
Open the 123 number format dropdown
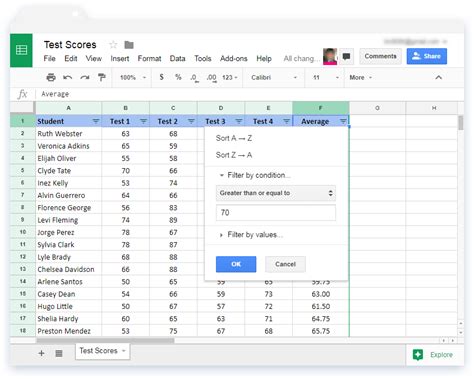(230, 78)
